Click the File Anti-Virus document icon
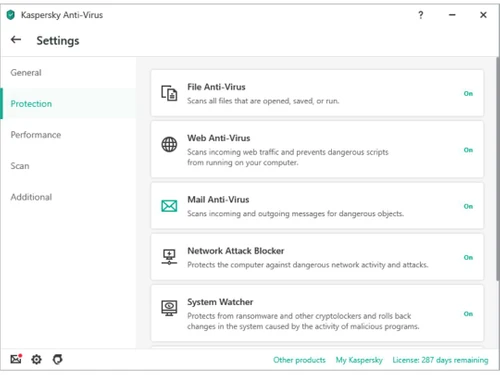The image size is (500, 375). 169,93
